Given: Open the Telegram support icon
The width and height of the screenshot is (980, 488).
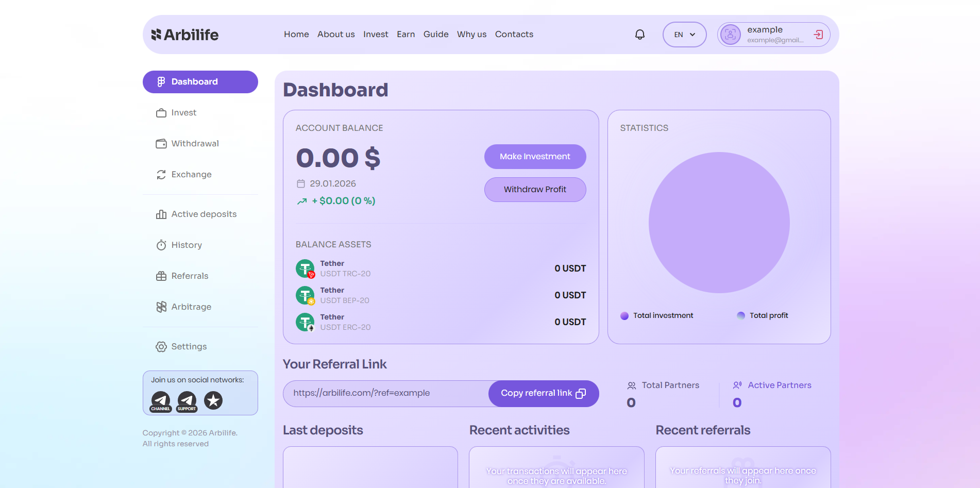Looking at the screenshot, I should [x=187, y=400].
